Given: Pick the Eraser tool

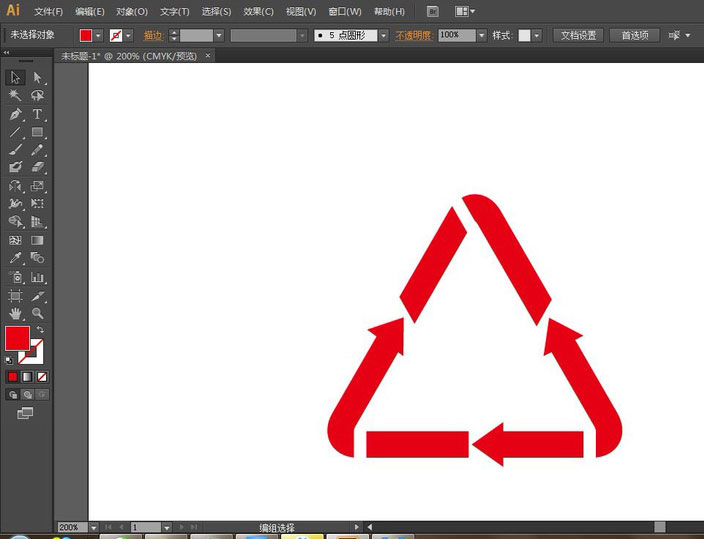Looking at the screenshot, I should point(37,168).
